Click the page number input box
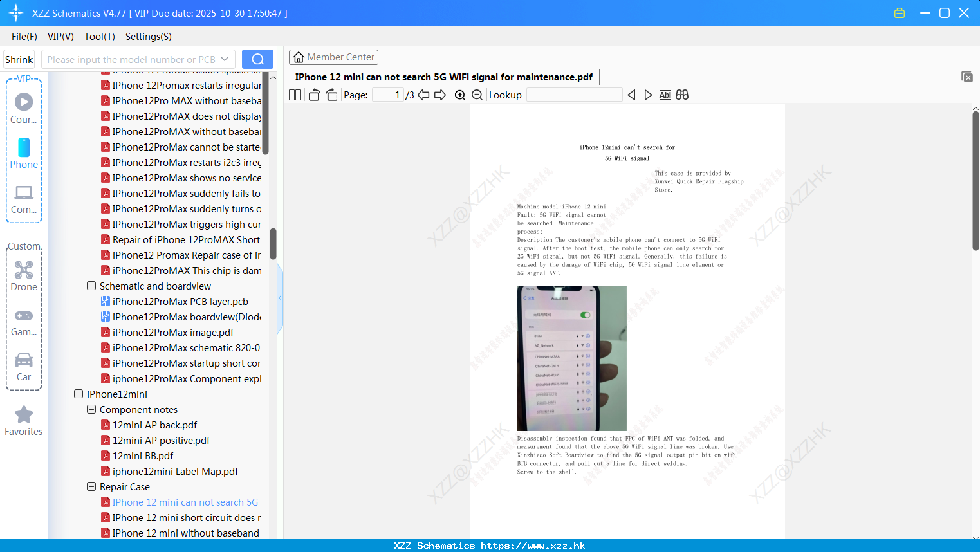The image size is (980, 552). click(x=387, y=95)
